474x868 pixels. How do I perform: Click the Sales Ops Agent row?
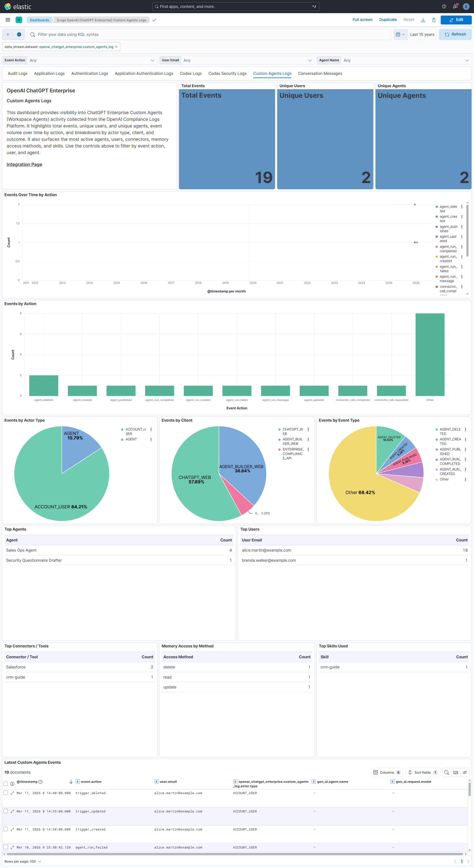[x=118, y=550]
